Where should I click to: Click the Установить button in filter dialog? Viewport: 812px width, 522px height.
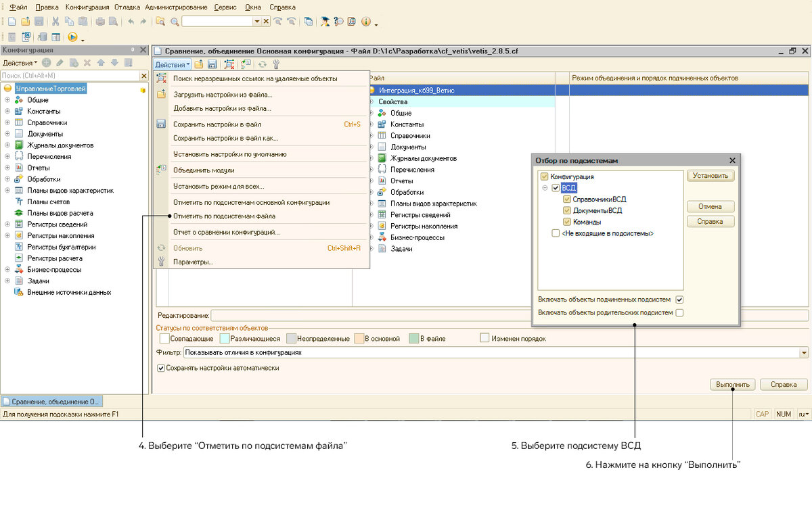coord(710,176)
